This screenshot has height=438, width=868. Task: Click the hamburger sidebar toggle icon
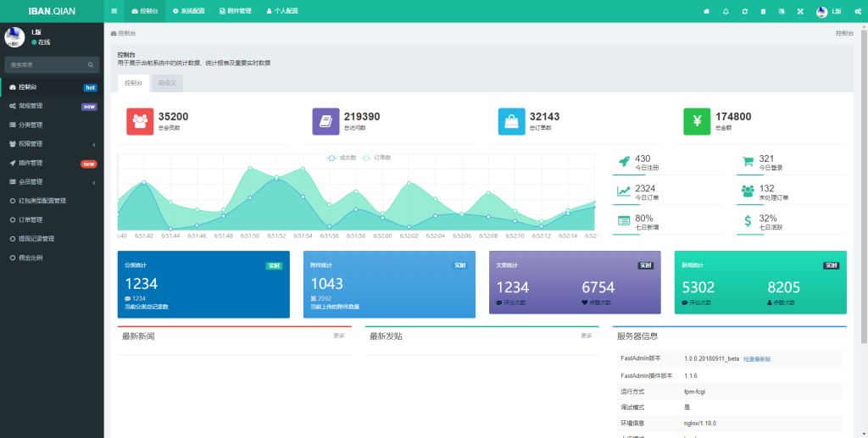(x=114, y=11)
